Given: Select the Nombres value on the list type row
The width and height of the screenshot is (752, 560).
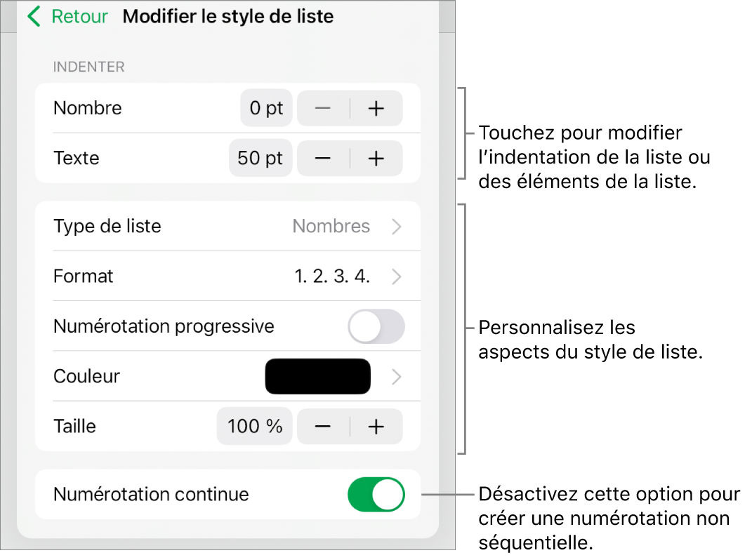Looking at the screenshot, I should [x=331, y=226].
